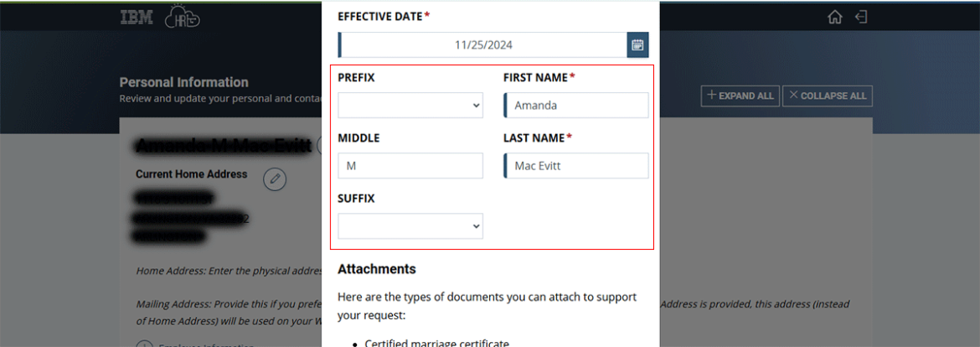The width and height of the screenshot is (980, 347).
Task: Click the X icon on Collapse All
Action: (x=793, y=96)
